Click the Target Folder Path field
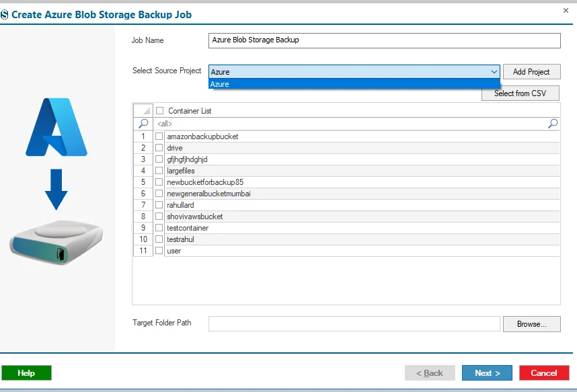Screen dimensions: 577x392 354,324
